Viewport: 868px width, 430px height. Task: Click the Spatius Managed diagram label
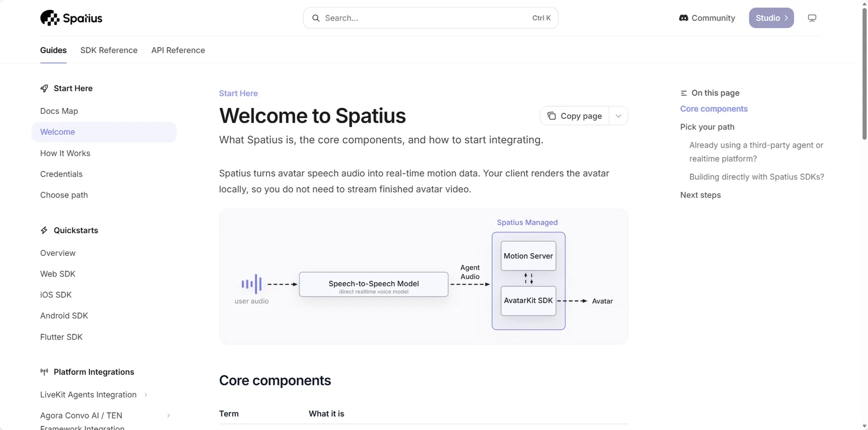527,222
